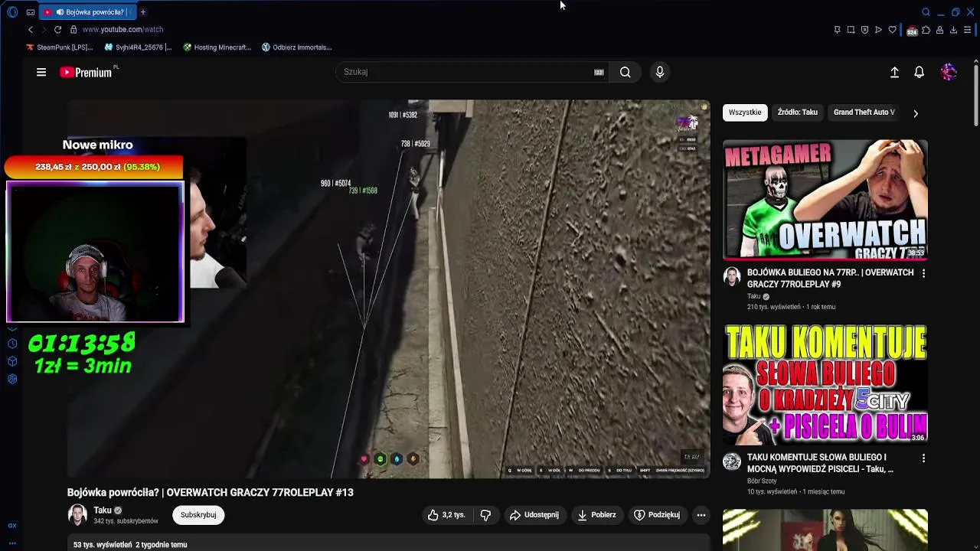Viewport: 980px width, 551px height.
Task: Click the address bar URL
Action: click(122, 29)
